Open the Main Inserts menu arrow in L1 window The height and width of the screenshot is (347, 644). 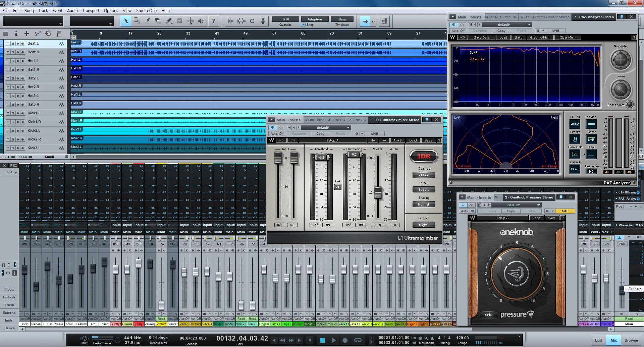(x=271, y=120)
